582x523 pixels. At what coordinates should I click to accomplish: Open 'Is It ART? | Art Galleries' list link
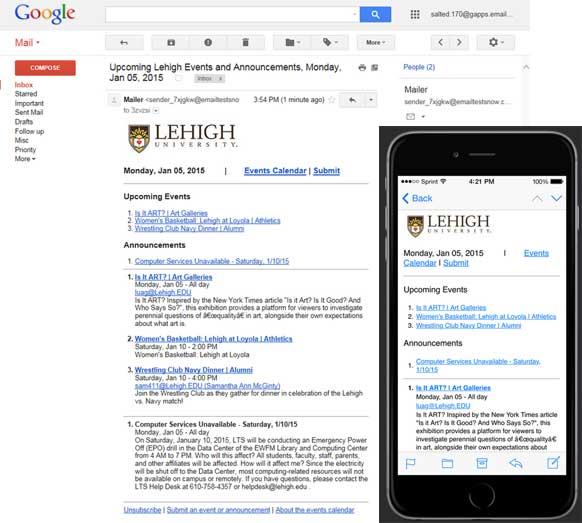171,213
